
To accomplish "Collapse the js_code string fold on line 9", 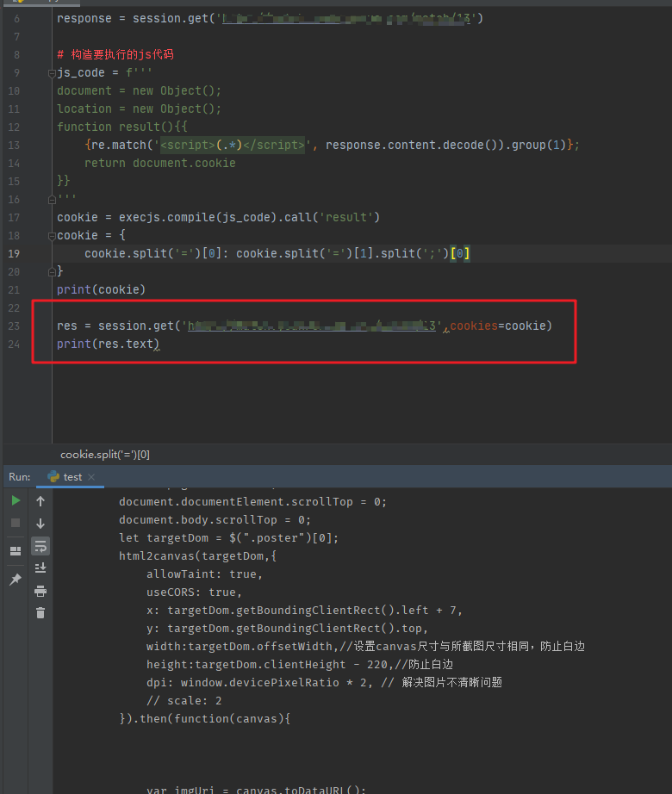I will click(52, 73).
